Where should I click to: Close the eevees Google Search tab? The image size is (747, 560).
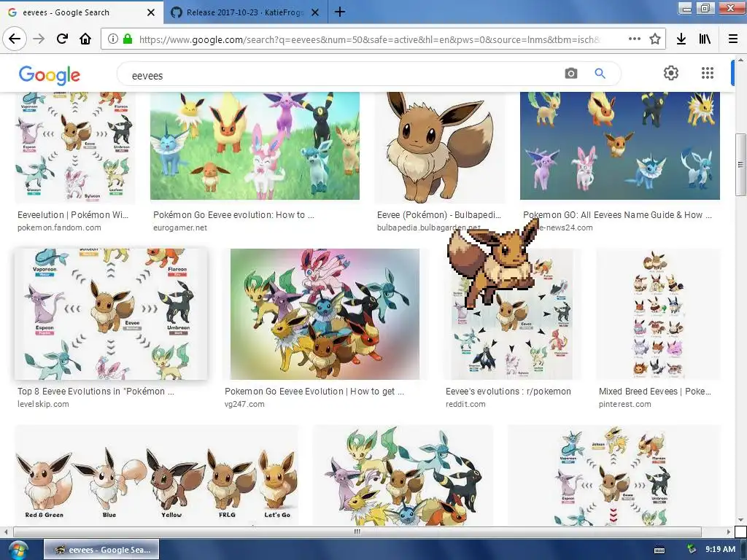tap(150, 12)
